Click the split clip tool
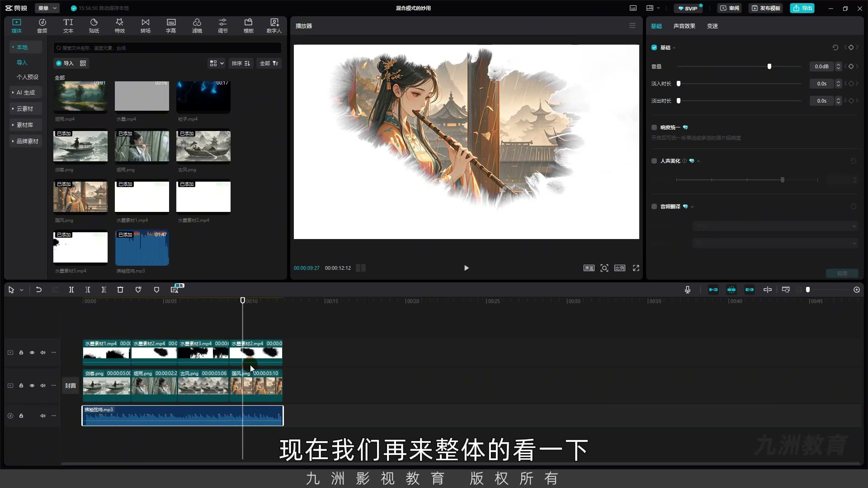Screen dimensions: 868x488 pyautogui.click(x=71, y=290)
